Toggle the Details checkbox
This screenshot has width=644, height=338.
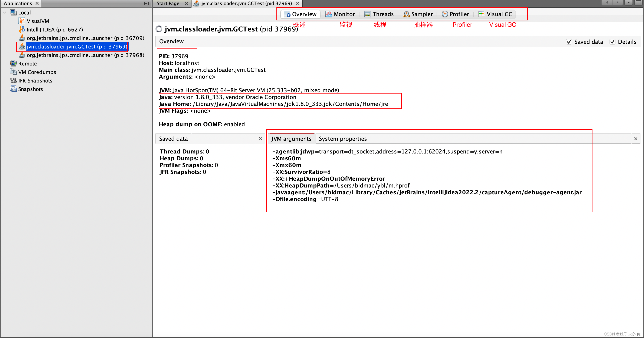612,42
